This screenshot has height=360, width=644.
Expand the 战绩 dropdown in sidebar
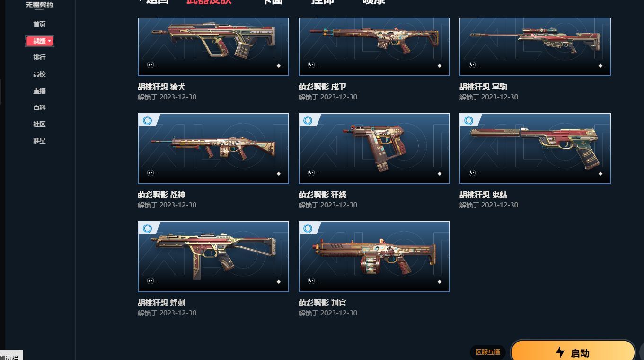click(x=40, y=41)
